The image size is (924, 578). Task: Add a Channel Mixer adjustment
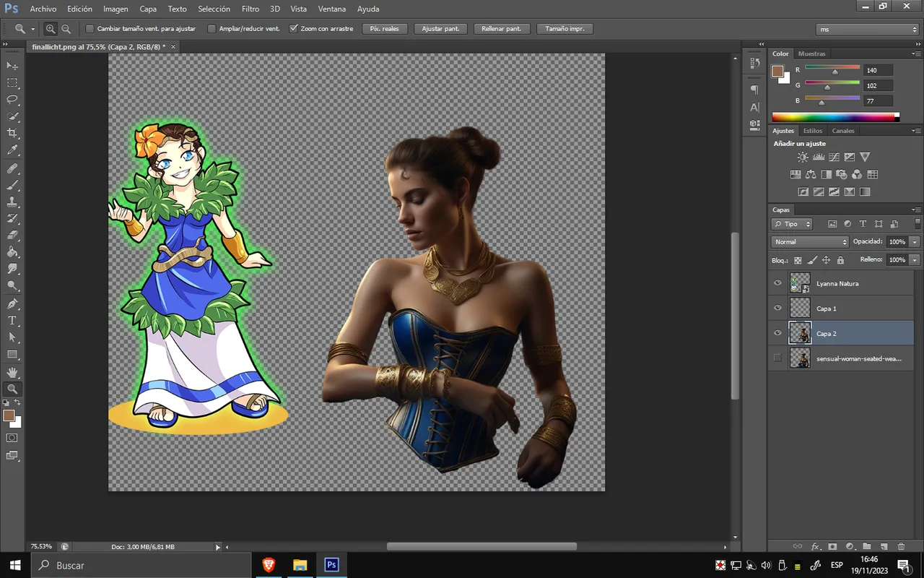pos(857,174)
